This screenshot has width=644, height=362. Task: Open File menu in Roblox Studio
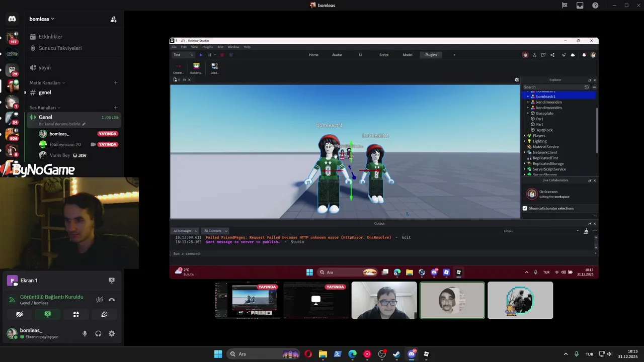tap(174, 47)
